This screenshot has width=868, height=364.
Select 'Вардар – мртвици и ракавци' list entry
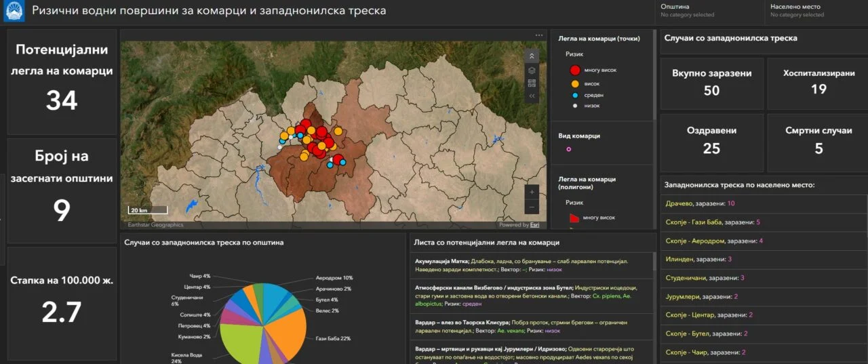pyautogui.click(x=531, y=352)
